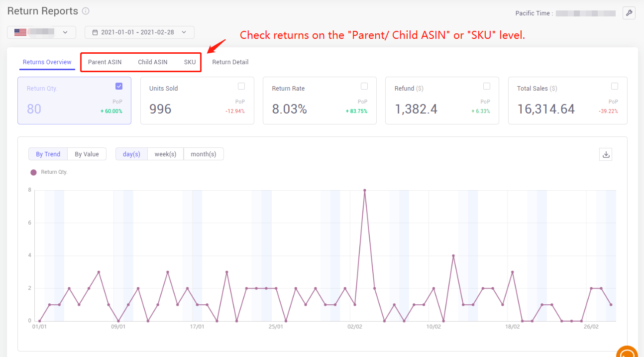Enable the Return Rate checkbox

click(364, 86)
